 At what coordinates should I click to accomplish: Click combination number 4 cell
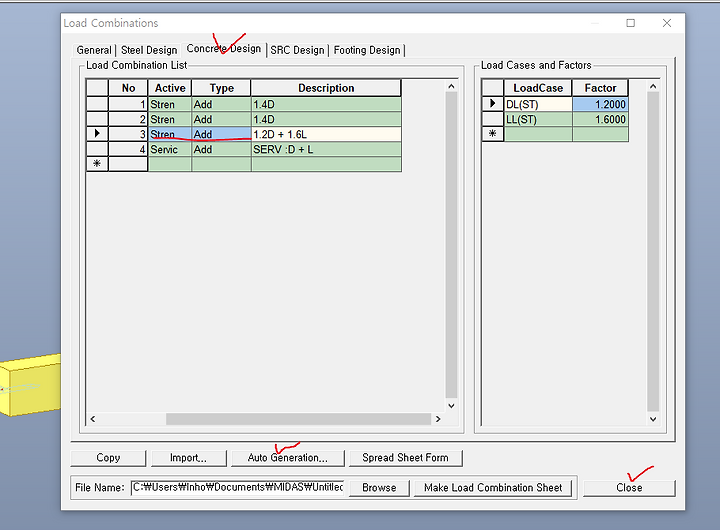(128, 149)
